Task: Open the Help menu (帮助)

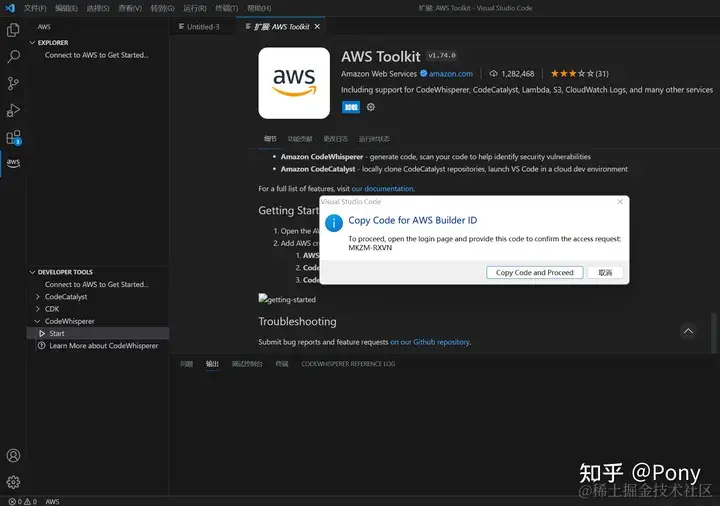Action: [259, 8]
